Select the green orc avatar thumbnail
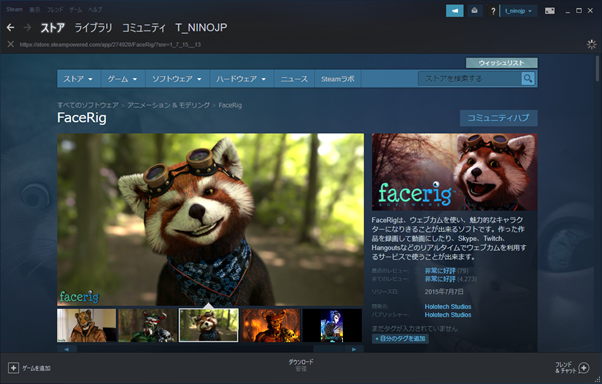 pos(148,325)
